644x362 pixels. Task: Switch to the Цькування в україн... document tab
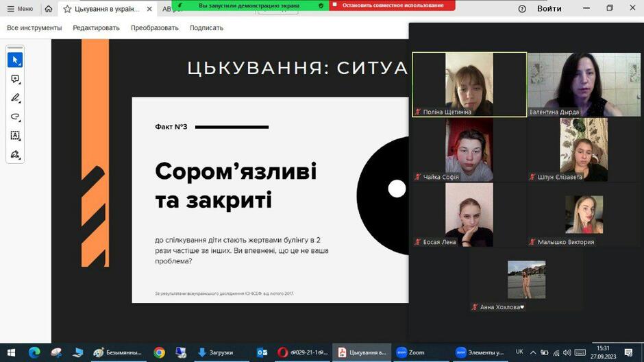click(x=107, y=9)
